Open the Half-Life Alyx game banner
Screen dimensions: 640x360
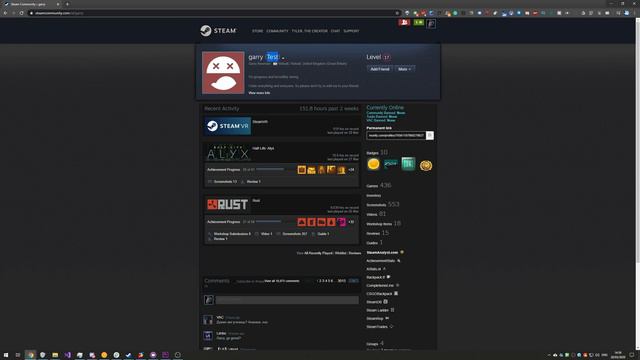tap(228, 153)
